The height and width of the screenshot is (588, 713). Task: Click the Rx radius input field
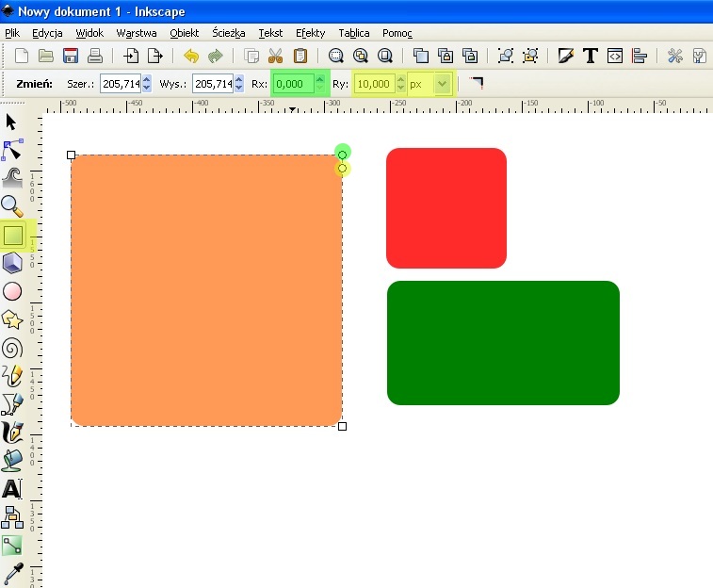click(292, 84)
